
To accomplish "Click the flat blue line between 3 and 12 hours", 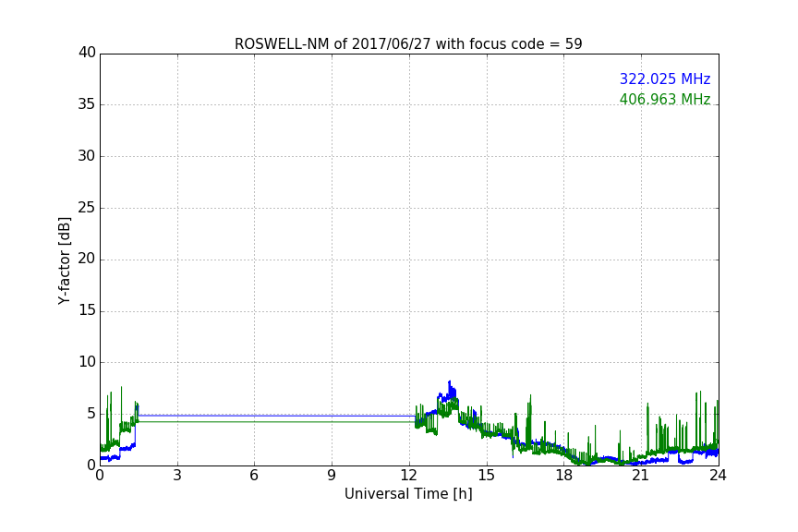I will point(276,416).
